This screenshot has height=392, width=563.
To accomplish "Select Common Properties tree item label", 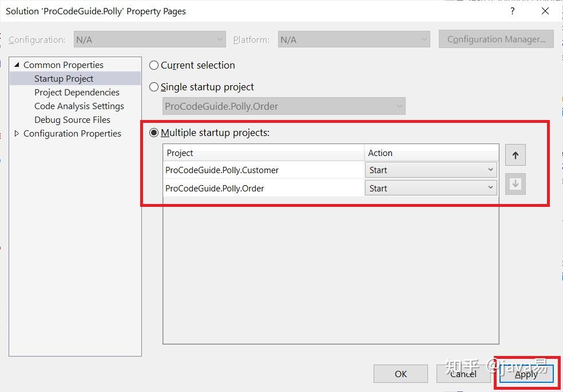I will click(63, 65).
